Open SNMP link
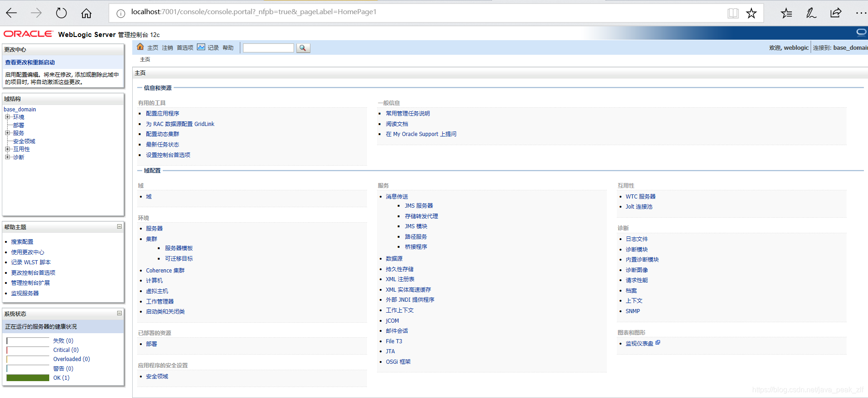This screenshot has width=868, height=398. pos(633,311)
